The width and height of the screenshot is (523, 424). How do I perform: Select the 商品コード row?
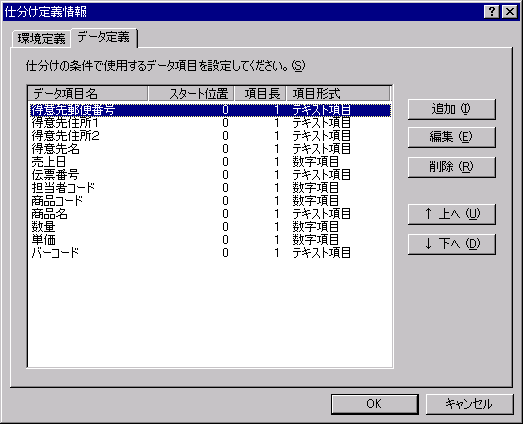(210, 201)
